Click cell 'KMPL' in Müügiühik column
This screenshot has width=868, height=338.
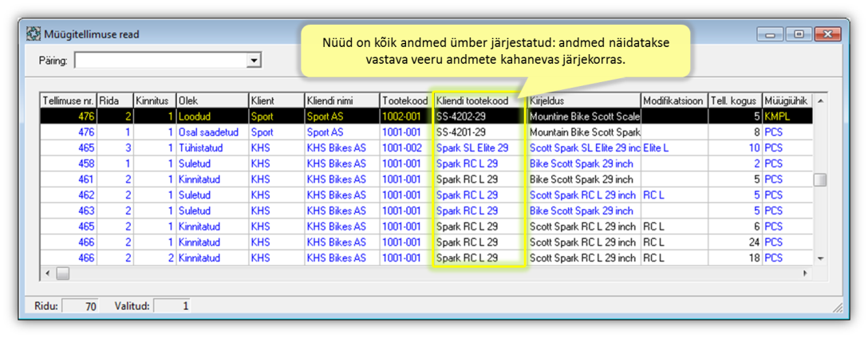pyautogui.click(x=787, y=116)
